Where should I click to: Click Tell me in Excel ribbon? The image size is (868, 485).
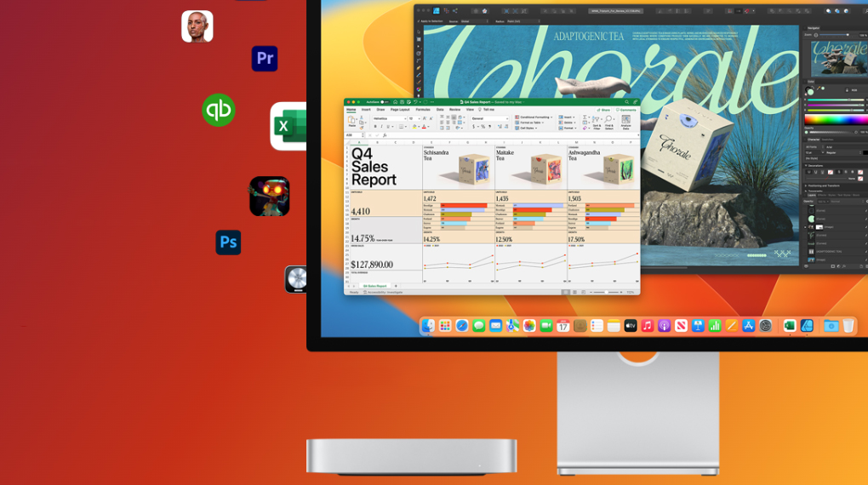487,110
